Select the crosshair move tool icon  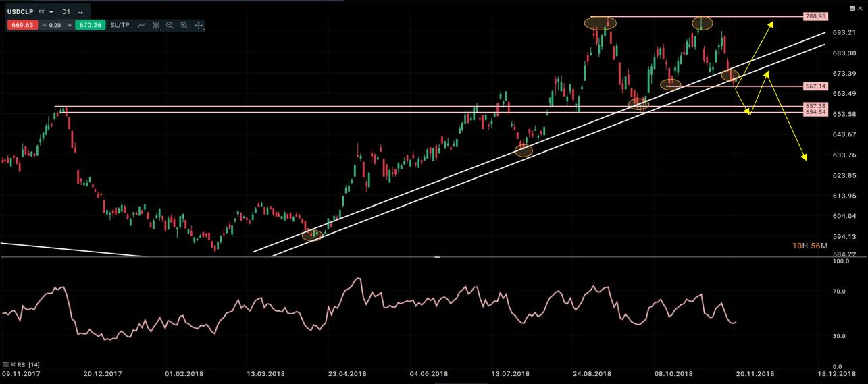point(199,25)
